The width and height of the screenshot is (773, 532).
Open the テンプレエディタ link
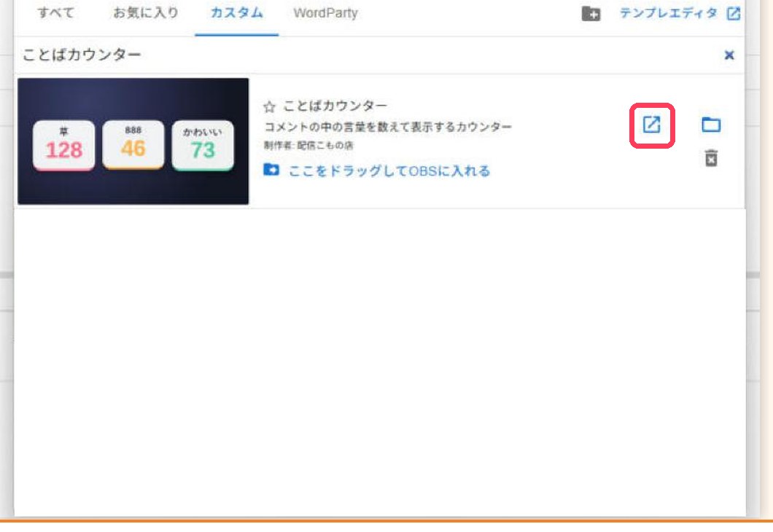point(669,13)
